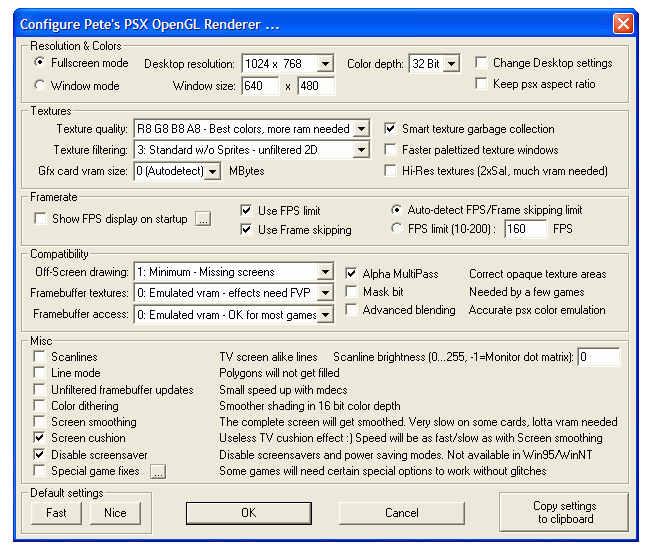Enable the Scanlines checkbox
Viewport: 650px width, 550px height.
[x=40, y=357]
